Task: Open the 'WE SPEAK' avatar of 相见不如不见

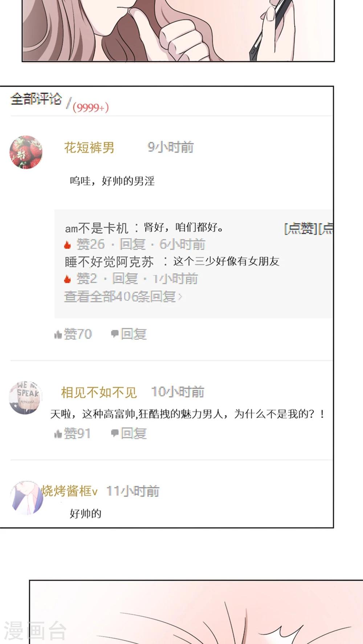Action: [x=25, y=397]
